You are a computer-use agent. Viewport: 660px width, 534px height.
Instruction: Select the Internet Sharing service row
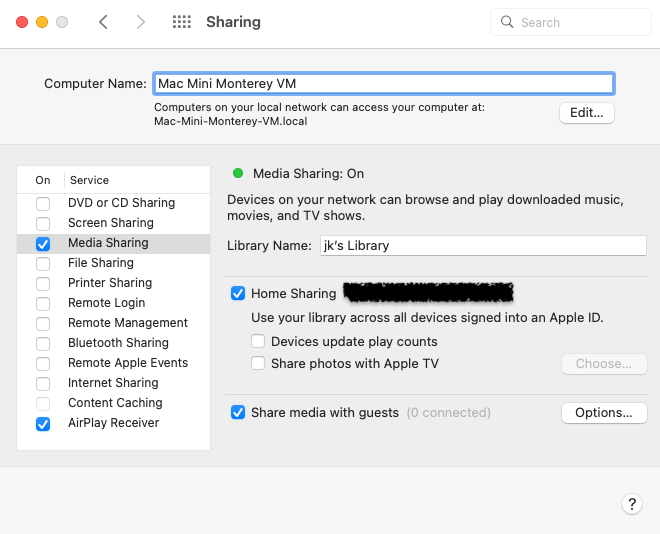click(114, 383)
